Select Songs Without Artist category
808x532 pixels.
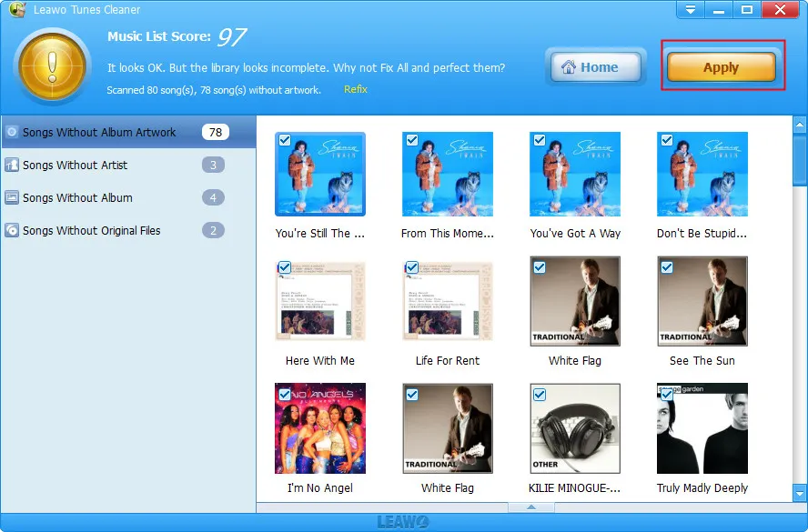[128, 165]
